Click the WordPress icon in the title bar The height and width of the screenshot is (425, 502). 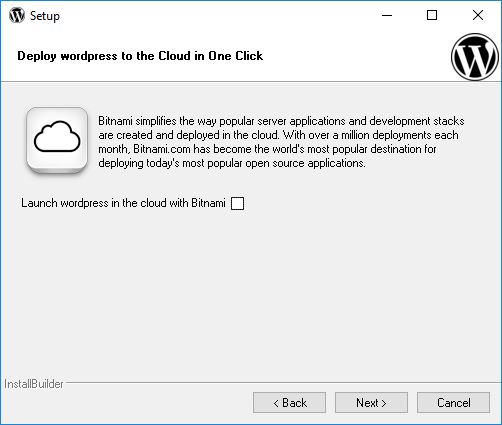point(17,15)
